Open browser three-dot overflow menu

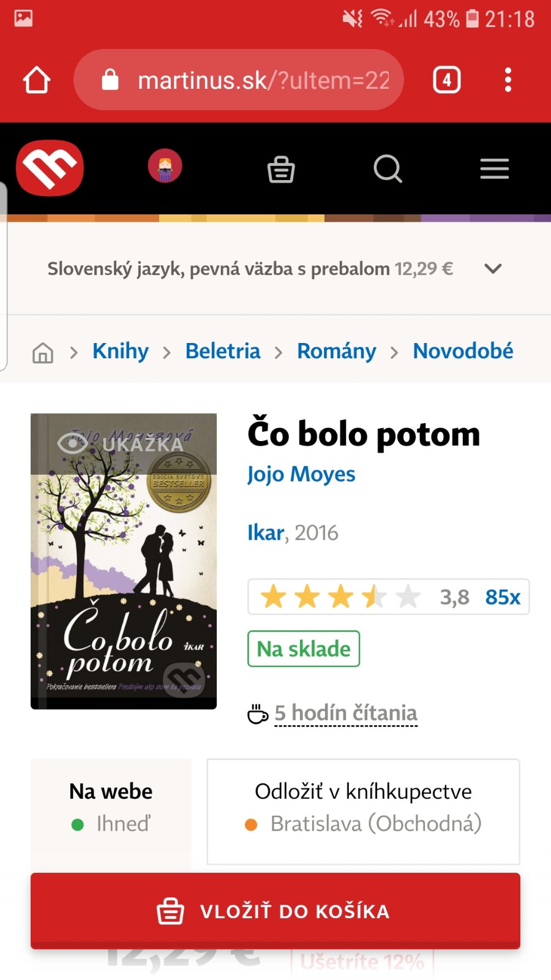[x=508, y=80]
